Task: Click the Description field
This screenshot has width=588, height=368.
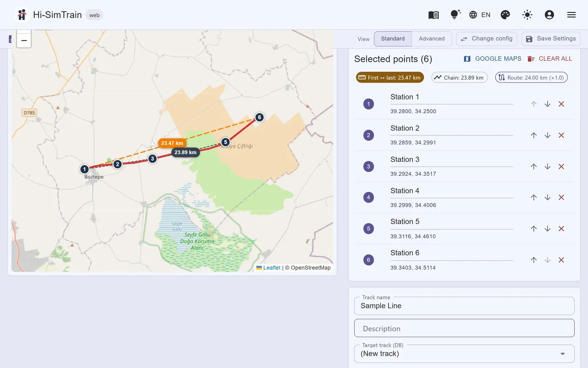Action: (464, 328)
